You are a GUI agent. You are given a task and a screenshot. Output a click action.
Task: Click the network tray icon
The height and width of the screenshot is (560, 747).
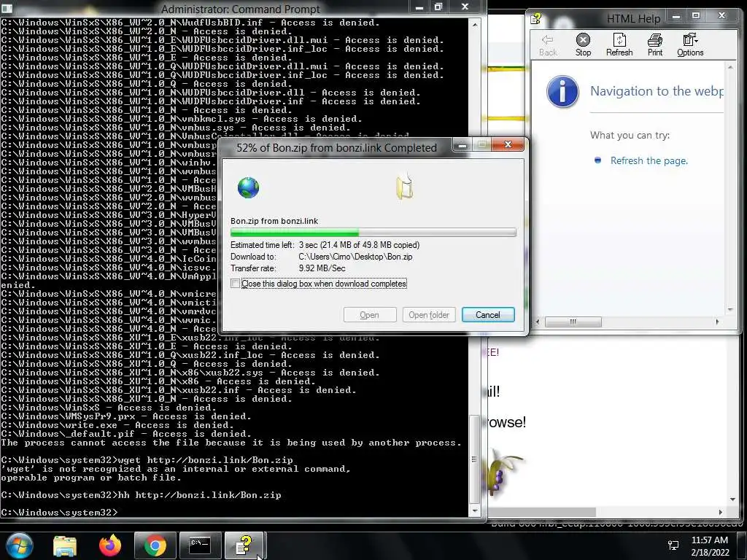pos(673,545)
